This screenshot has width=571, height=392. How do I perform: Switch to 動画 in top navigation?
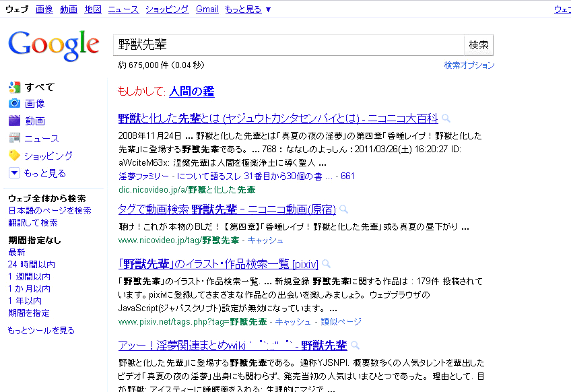pos(69,9)
